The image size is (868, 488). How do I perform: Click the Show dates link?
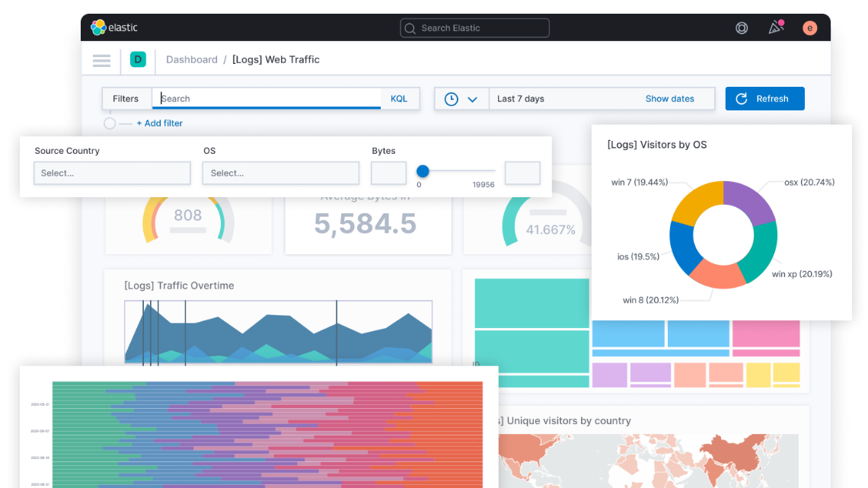[x=669, y=98]
